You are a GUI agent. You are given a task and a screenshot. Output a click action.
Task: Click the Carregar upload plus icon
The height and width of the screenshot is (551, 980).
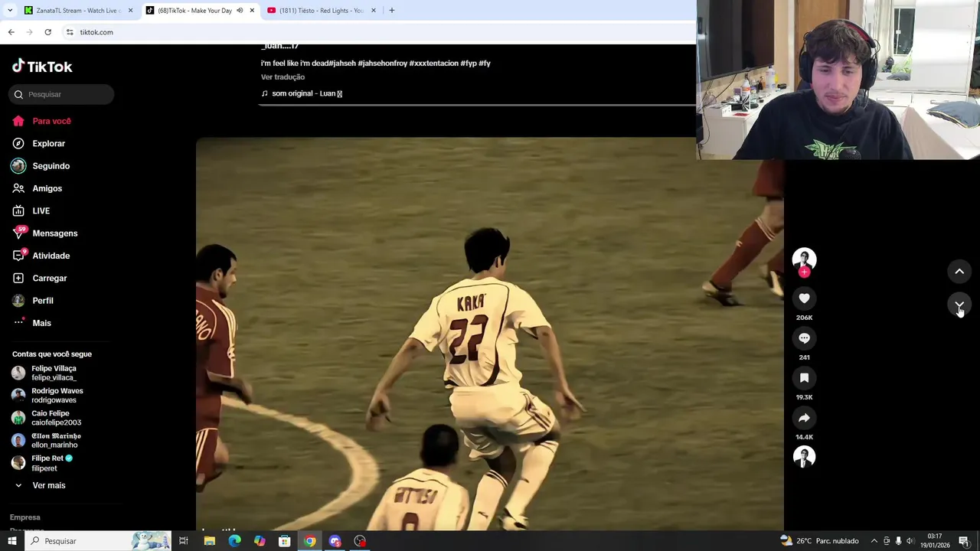(18, 278)
